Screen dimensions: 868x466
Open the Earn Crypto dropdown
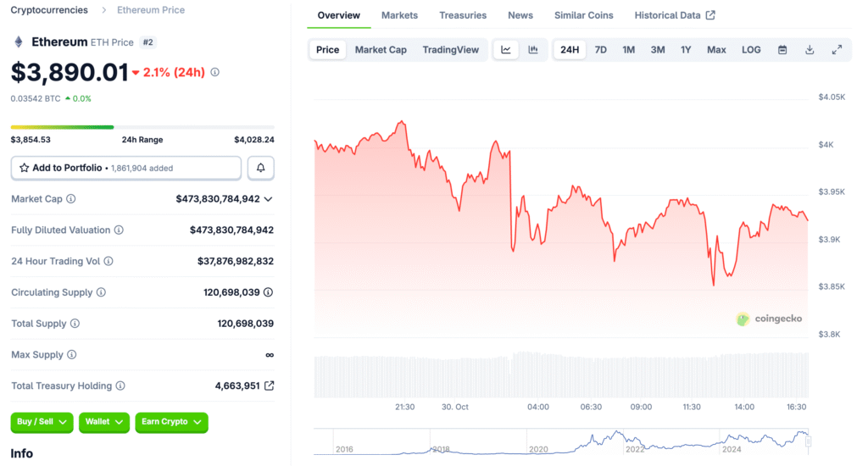[171, 422]
